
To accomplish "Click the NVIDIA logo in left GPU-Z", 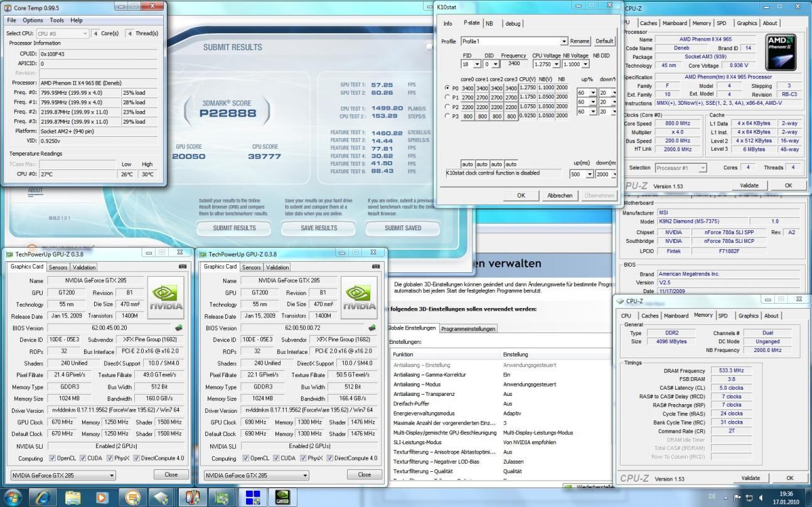I will pos(166,299).
